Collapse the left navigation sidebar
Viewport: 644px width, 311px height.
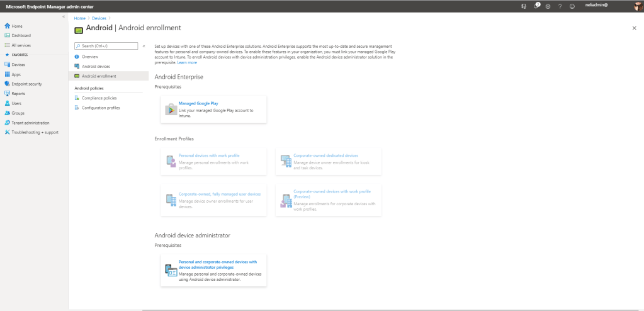(63, 16)
